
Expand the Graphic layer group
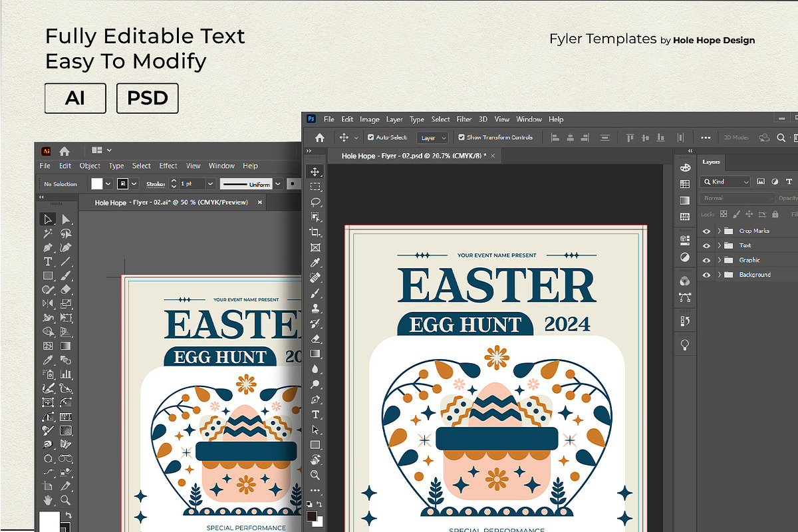719,261
